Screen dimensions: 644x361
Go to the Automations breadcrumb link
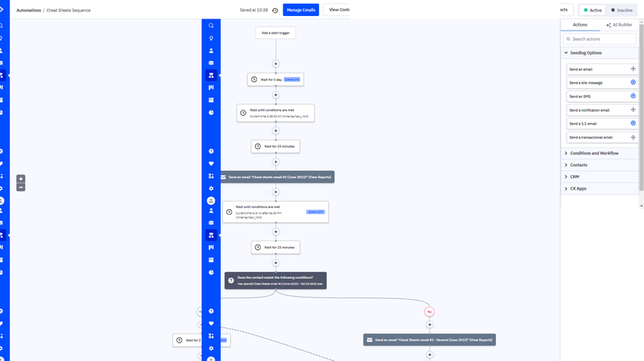(x=28, y=10)
